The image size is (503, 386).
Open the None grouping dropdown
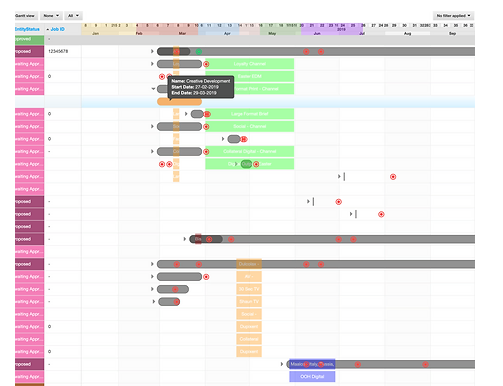(51, 16)
